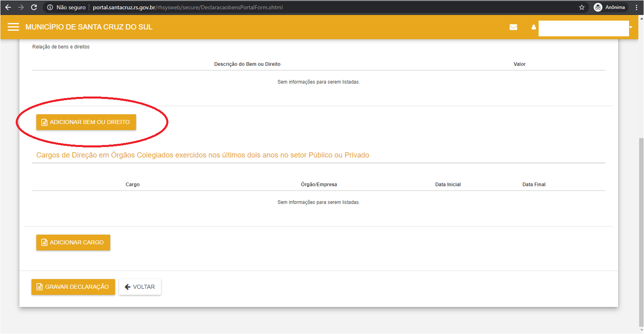The height and width of the screenshot is (334, 644).
Task: Click the Município de Santa Cruz do Sul title
Action: point(89,27)
